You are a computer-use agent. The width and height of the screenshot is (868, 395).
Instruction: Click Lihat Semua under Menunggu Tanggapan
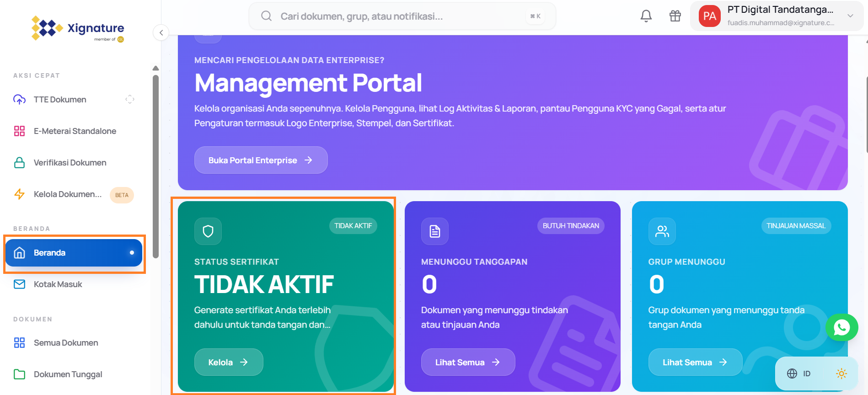[468, 362]
